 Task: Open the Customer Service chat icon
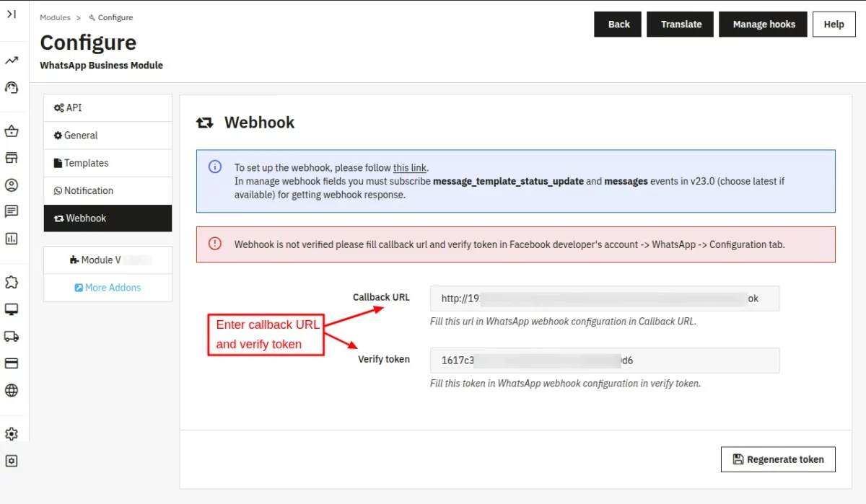tap(12, 211)
